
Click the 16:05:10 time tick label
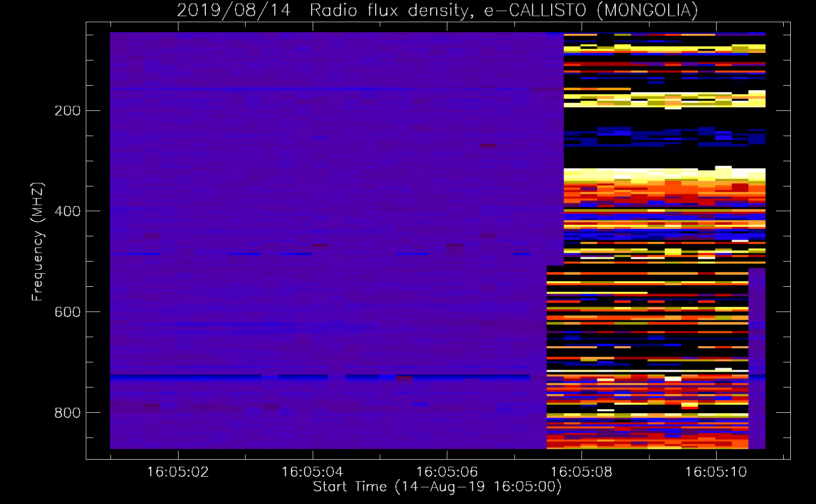tap(716, 472)
